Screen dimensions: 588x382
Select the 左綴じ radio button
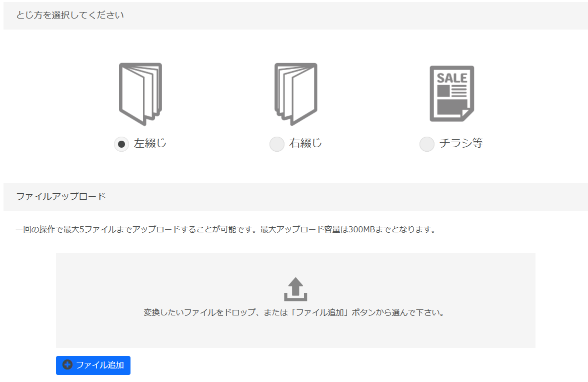point(121,144)
